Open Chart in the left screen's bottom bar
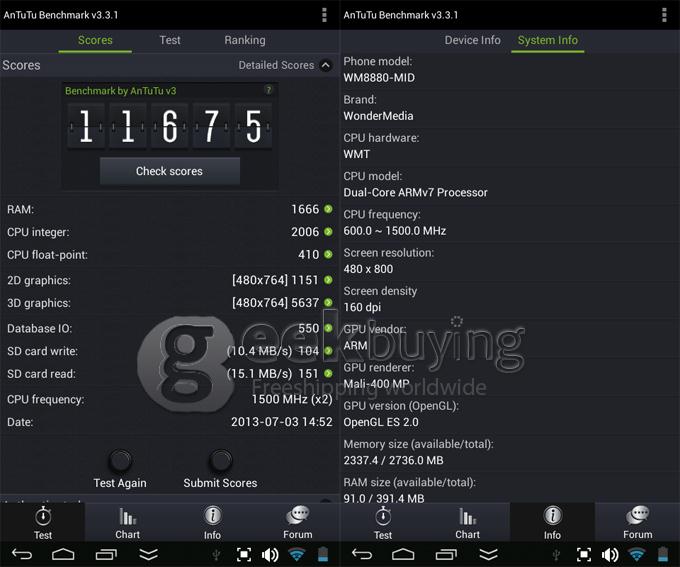 [x=127, y=523]
